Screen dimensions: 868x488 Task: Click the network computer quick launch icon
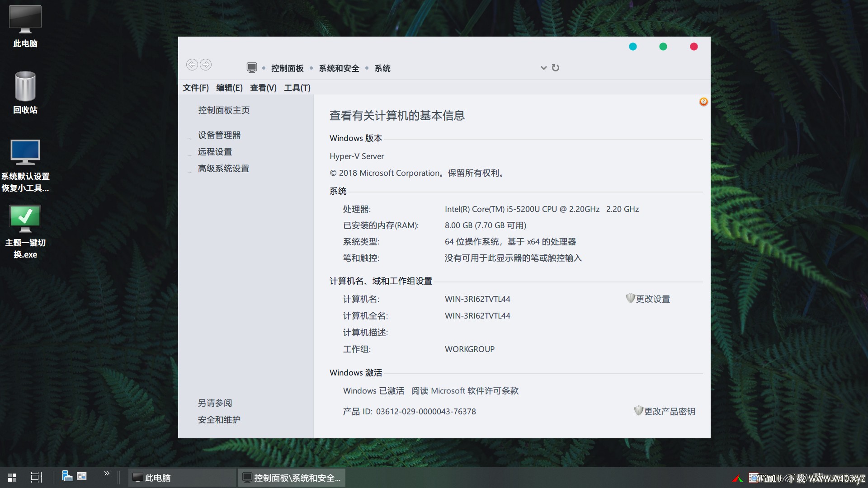[67, 476]
